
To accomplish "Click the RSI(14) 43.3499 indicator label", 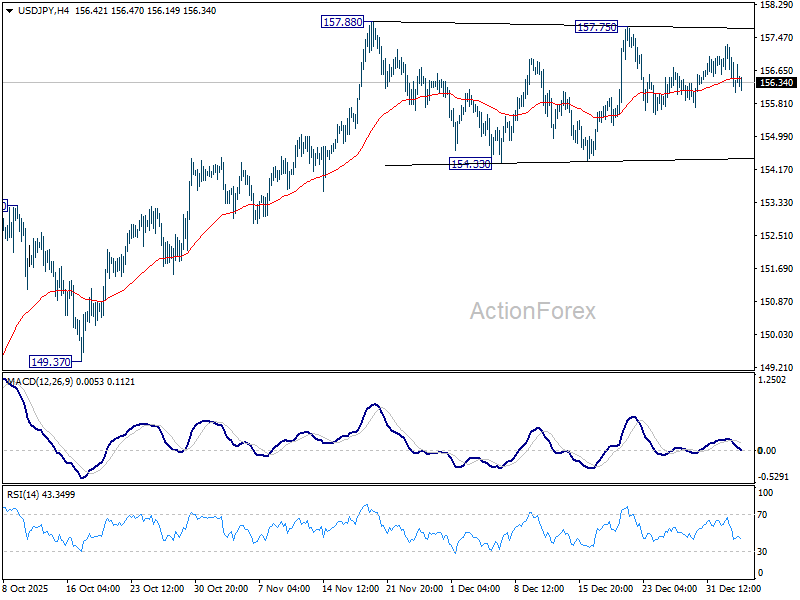I will point(41,494).
